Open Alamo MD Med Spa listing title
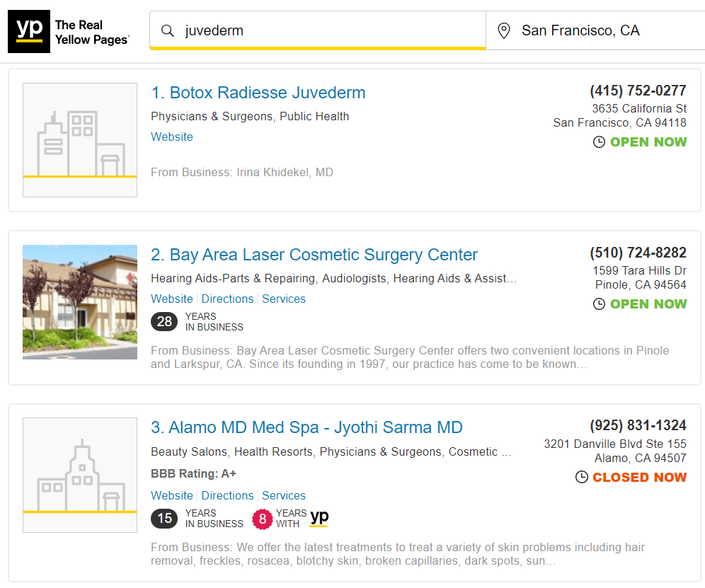Image resolution: width=705 pixels, height=588 pixels. [306, 427]
